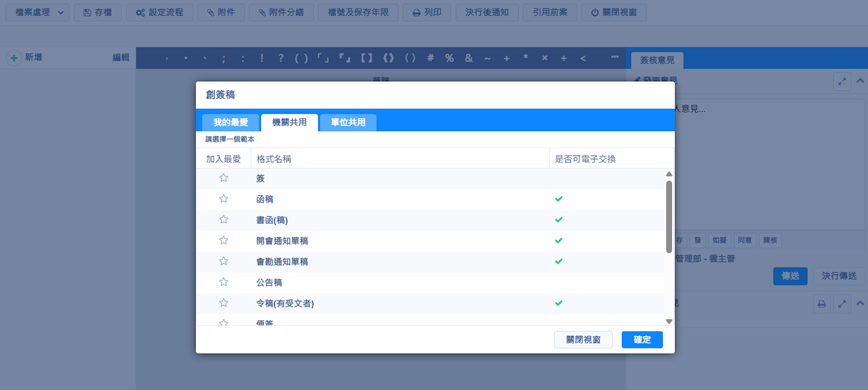Add 函稿 to favorites with star
Viewport: 868px width, 390px height.
[x=223, y=199]
